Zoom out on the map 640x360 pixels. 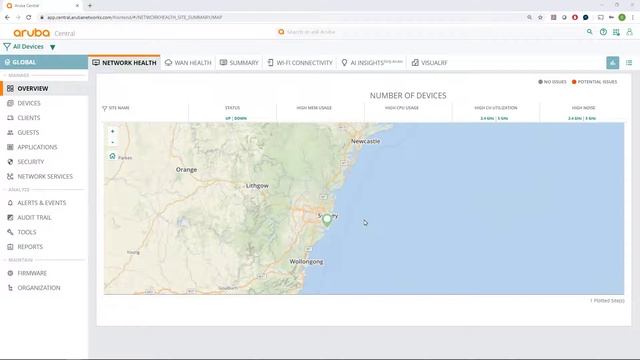113,142
